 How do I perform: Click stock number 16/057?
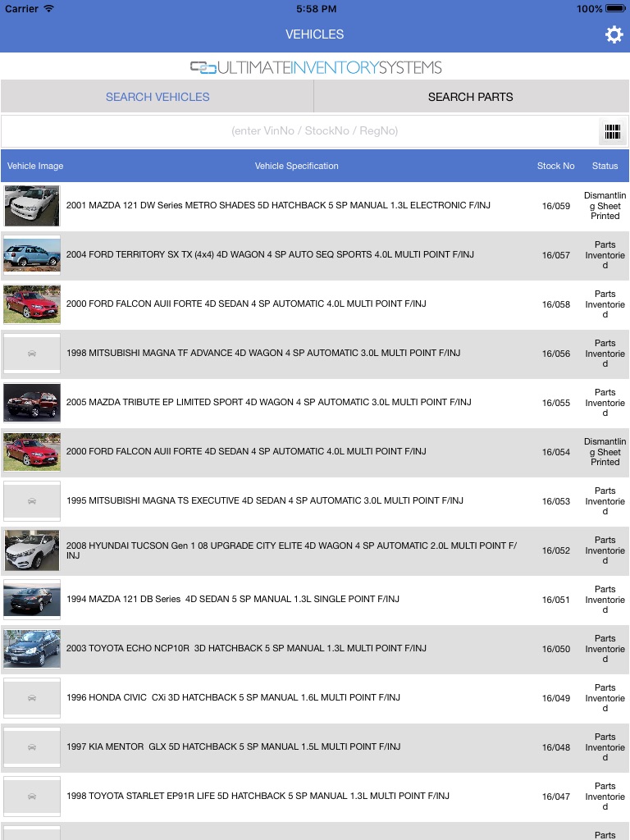(x=556, y=256)
